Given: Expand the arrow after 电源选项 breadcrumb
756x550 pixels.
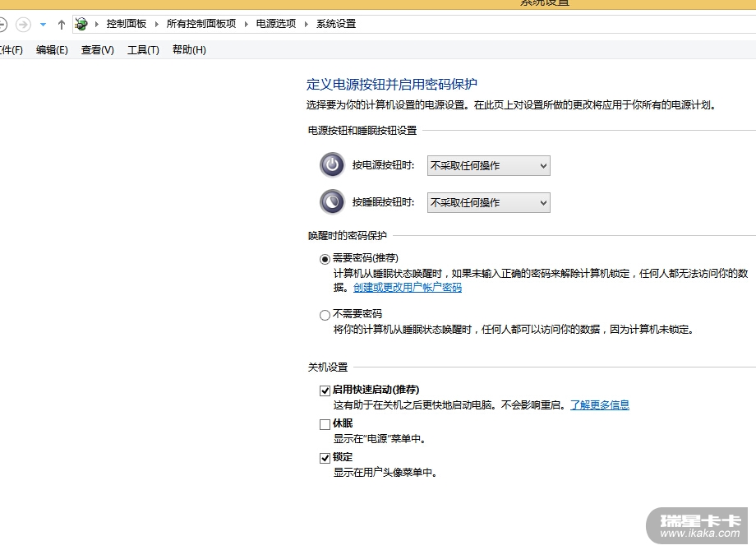Looking at the screenshot, I should [x=307, y=24].
